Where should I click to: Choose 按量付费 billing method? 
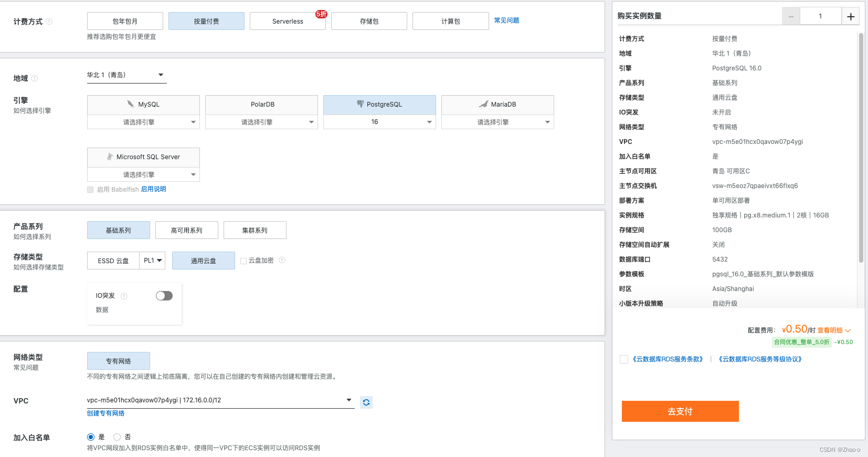[206, 21]
